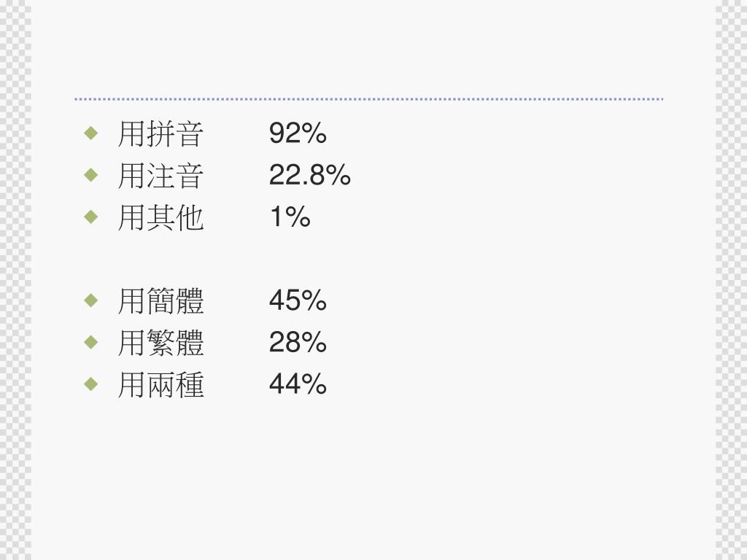Select the 用注音 text line
This screenshot has height=560, width=747.
[x=160, y=176]
